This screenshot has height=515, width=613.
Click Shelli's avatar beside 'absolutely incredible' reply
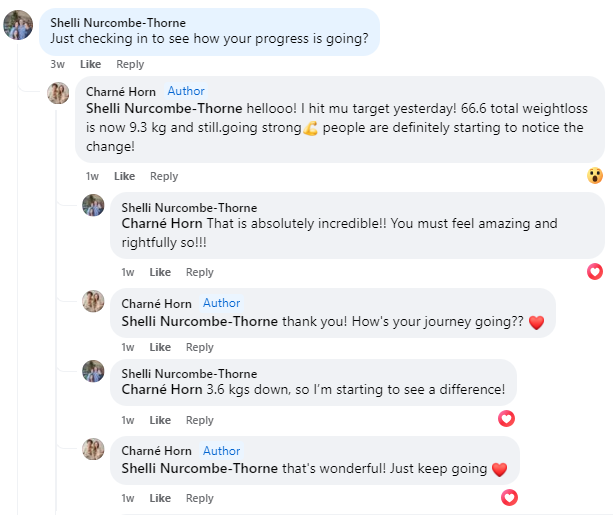click(x=93, y=205)
